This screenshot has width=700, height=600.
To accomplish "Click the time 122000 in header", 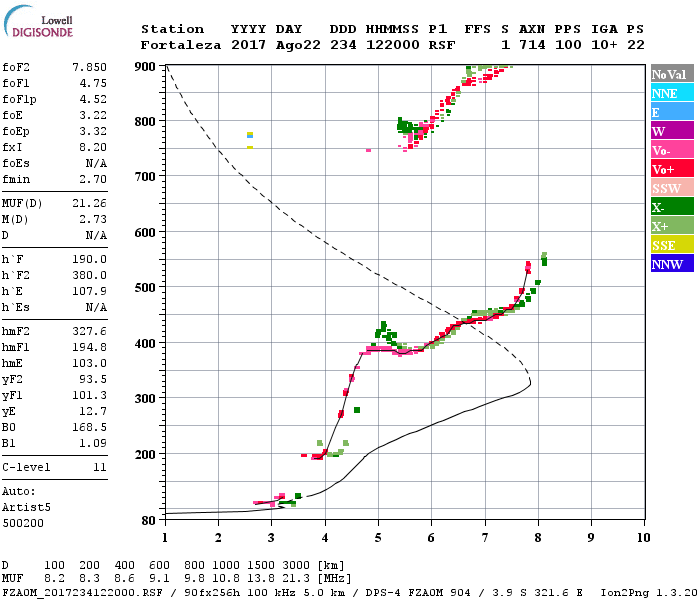I will [x=393, y=45].
